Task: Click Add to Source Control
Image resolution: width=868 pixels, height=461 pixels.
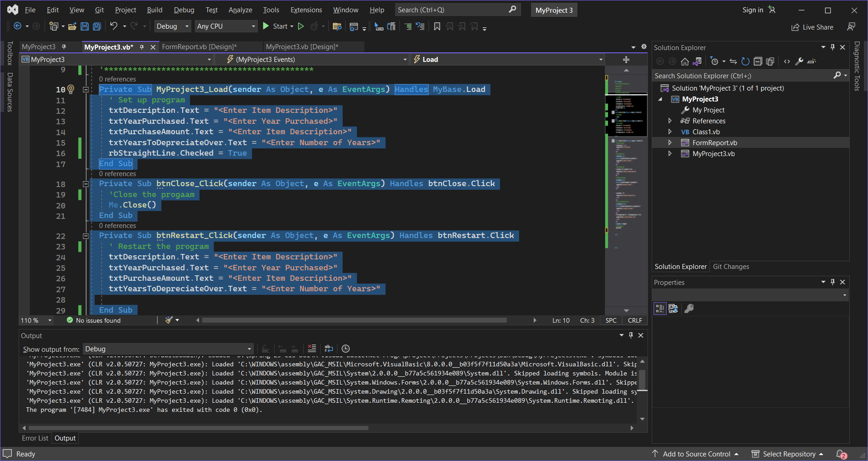Action: point(696,454)
